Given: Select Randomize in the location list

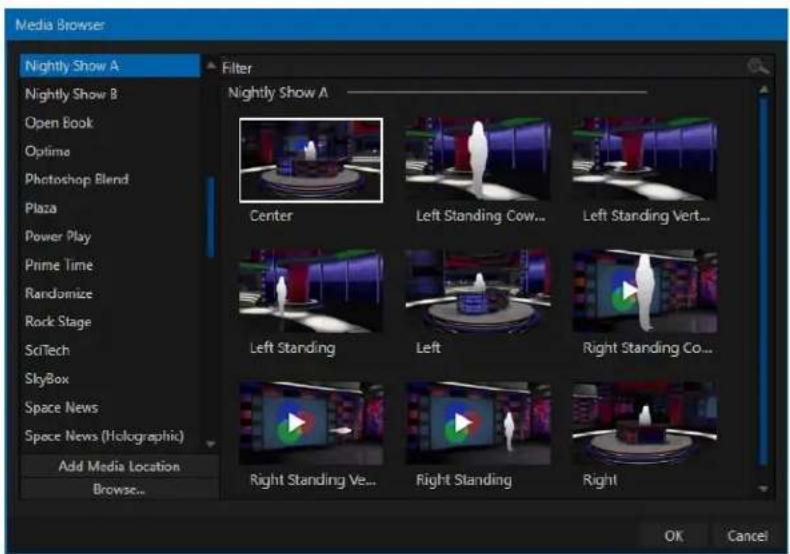Looking at the screenshot, I should [110, 293].
